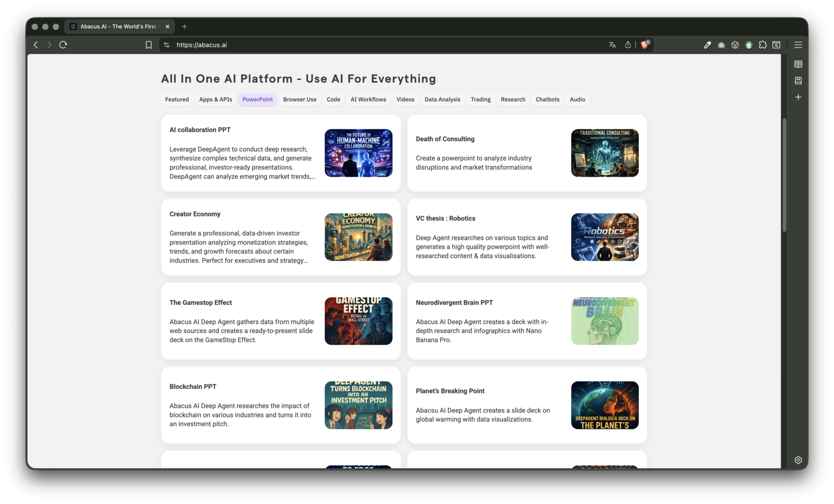Open the site settings icon beside URL
Screen dimensions: 834x504
(167, 45)
